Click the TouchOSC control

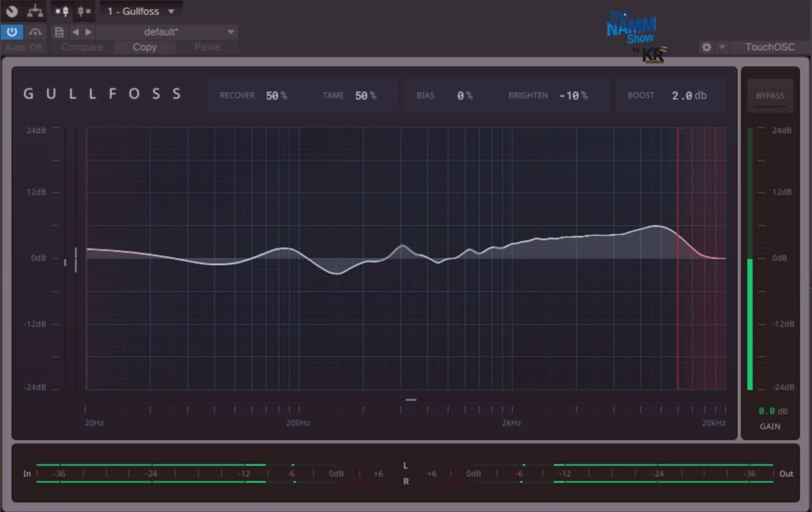769,47
